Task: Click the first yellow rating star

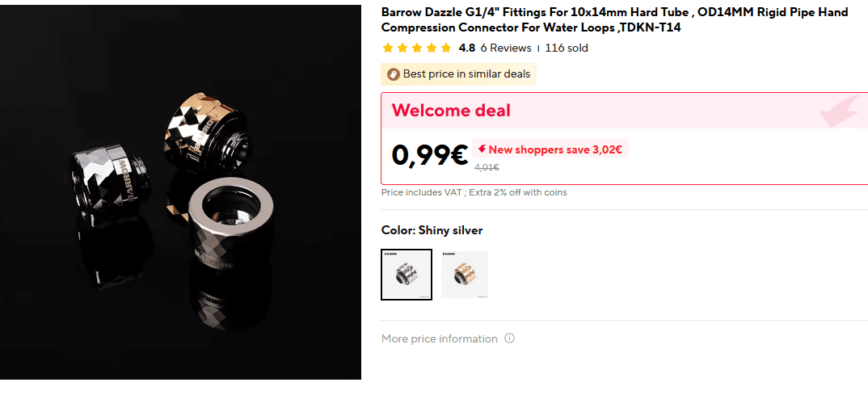Action: tap(388, 48)
